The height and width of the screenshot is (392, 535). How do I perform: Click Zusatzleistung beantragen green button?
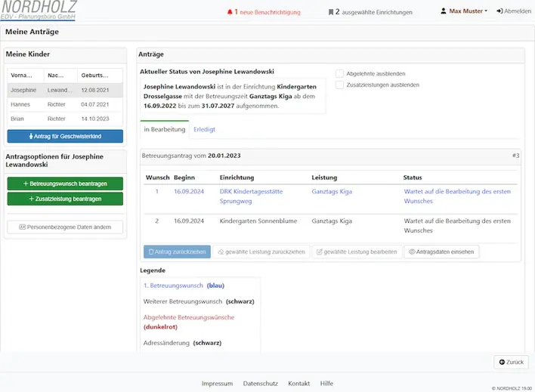click(65, 199)
